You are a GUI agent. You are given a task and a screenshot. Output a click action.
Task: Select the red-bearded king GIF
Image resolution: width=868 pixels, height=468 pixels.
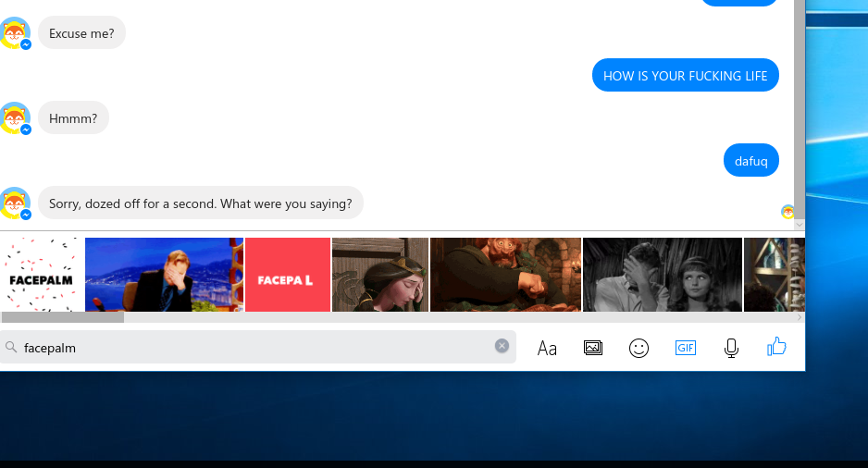(x=506, y=275)
